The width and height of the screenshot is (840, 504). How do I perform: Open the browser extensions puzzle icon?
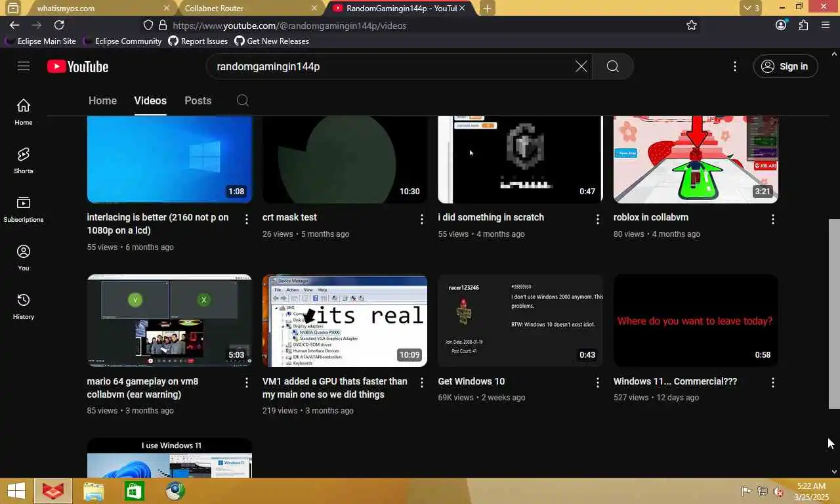(803, 25)
